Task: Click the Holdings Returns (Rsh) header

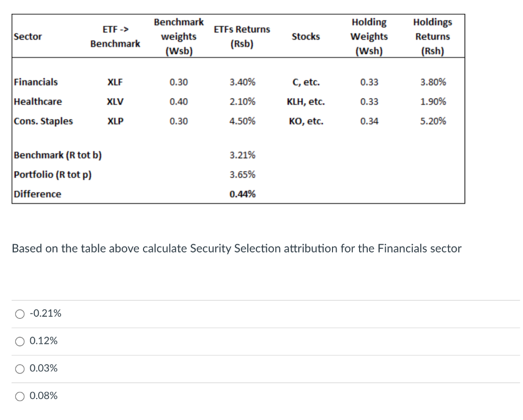Action: click(432, 36)
